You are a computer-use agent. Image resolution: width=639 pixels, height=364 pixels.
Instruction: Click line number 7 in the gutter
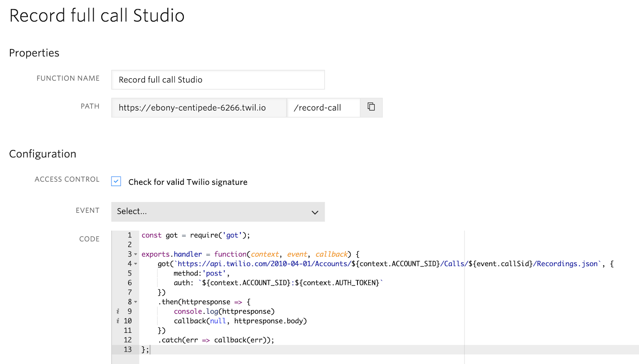(x=130, y=293)
